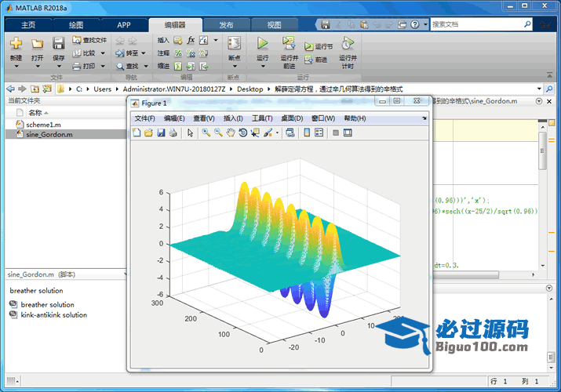Expand the Find (查找) dropdown arrow
This screenshot has height=392, width=561.
[x=146, y=66]
